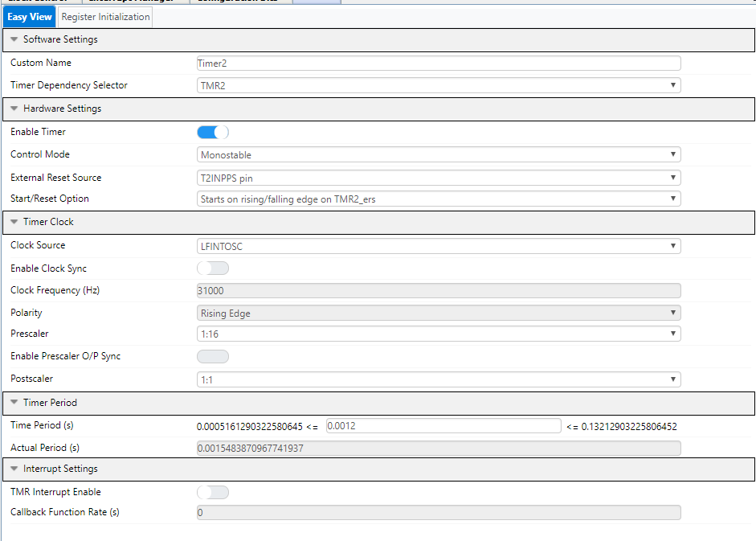Screen dimensions: 756x541
Task: Click the External Reset Source label
Action: 56,178
